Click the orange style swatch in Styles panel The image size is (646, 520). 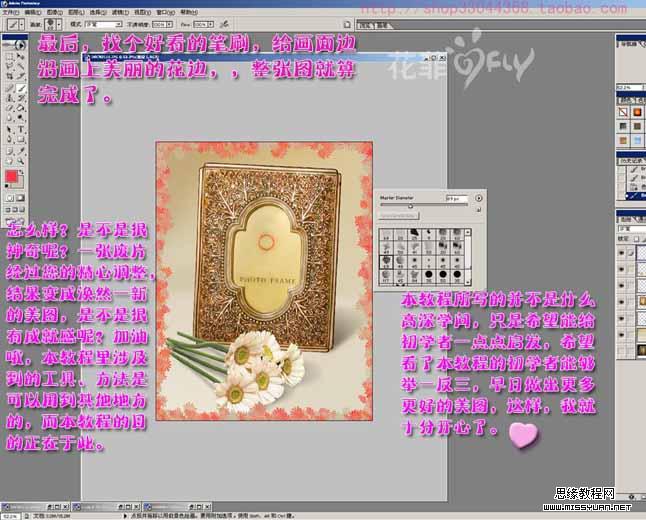click(637, 112)
